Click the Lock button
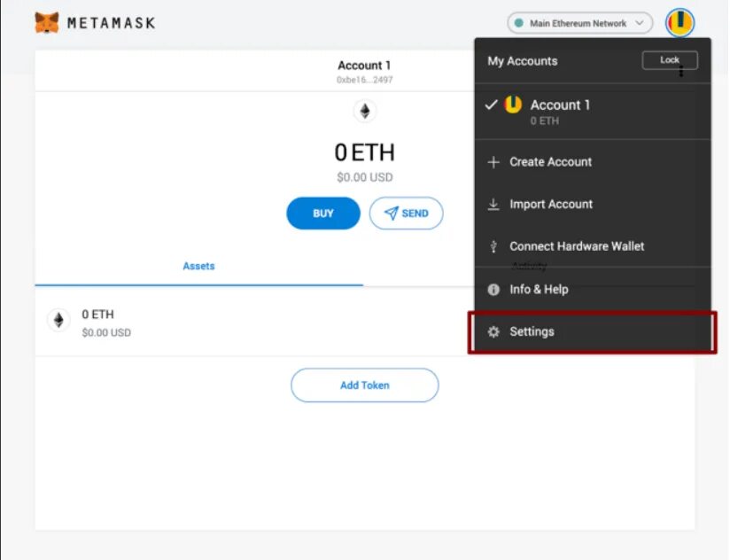Viewport: 730px width, 560px height. [x=670, y=60]
